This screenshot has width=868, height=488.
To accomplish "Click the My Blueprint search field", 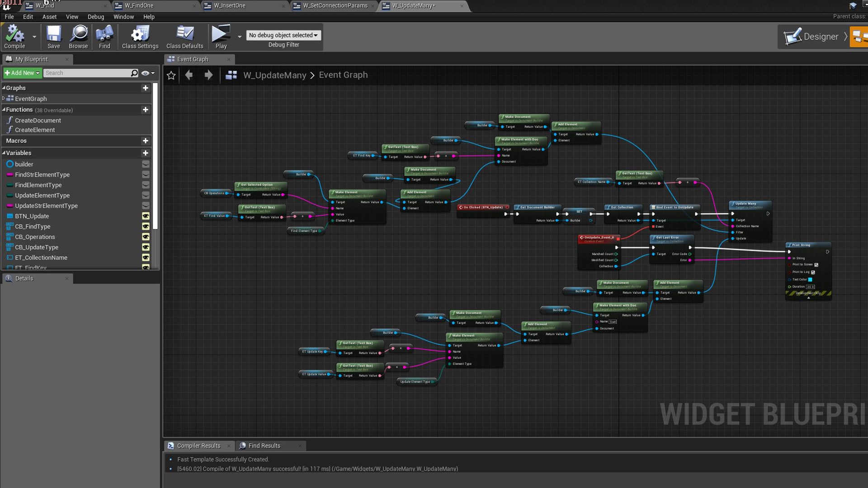I will [87, 73].
